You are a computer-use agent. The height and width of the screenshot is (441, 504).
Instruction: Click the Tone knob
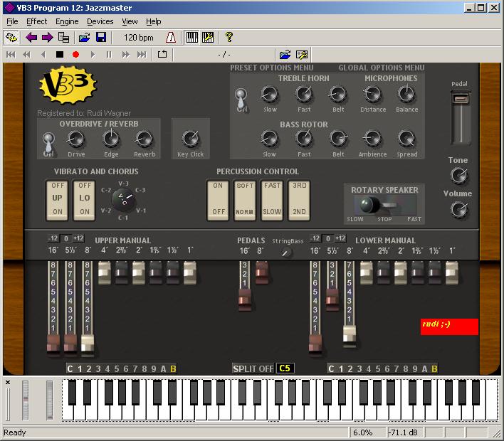click(x=459, y=176)
